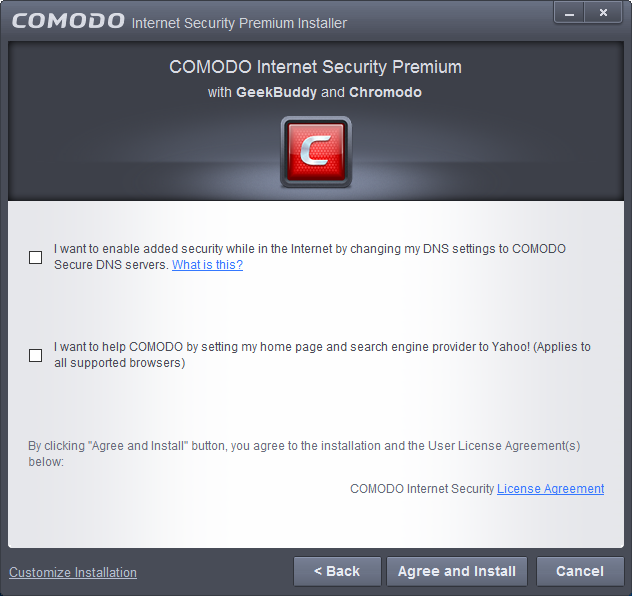Click the bold GeekBuddy text
The width and height of the screenshot is (632, 596).
point(276,92)
